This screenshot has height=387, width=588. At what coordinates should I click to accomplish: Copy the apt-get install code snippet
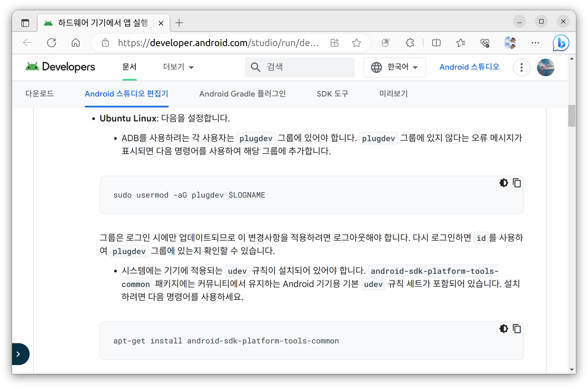tap(517, 329)
